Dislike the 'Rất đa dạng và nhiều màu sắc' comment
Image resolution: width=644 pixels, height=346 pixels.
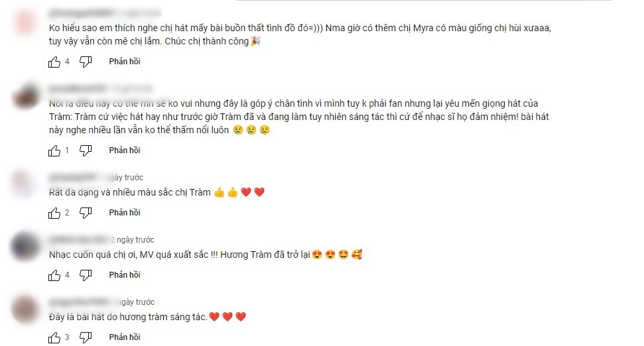(86, 213)
